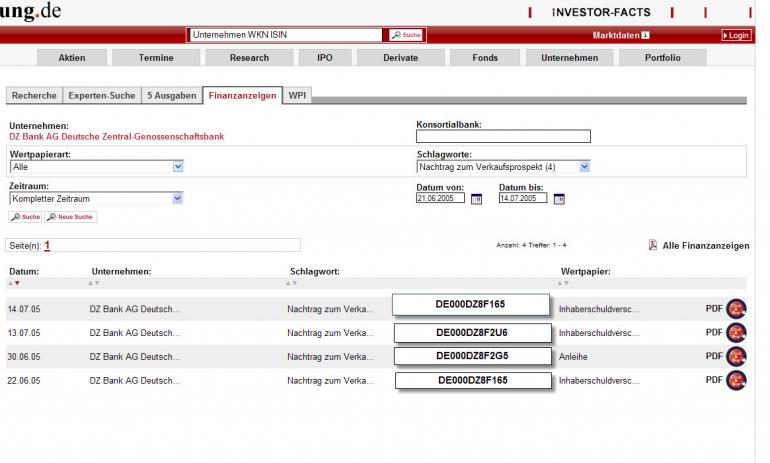
Task: Click Inhaberschuldversc... in 13.07.05 row
Action: [599, 333]
